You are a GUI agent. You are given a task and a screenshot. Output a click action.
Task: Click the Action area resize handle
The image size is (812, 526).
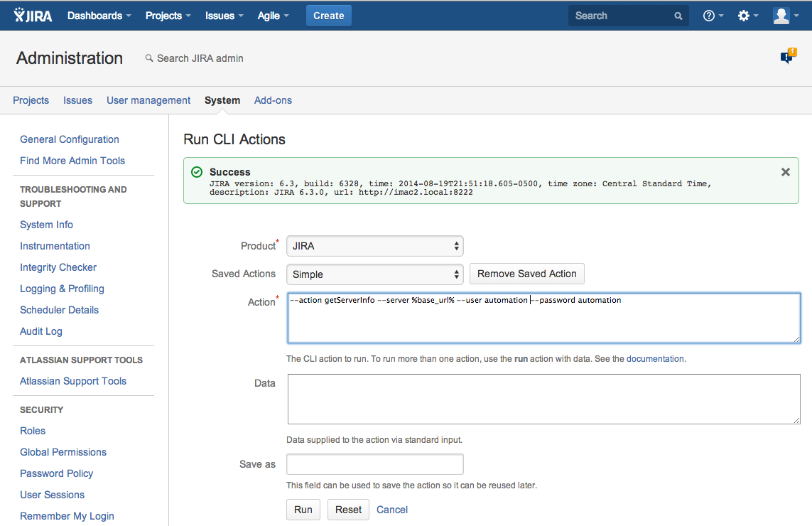click(796, 339)
